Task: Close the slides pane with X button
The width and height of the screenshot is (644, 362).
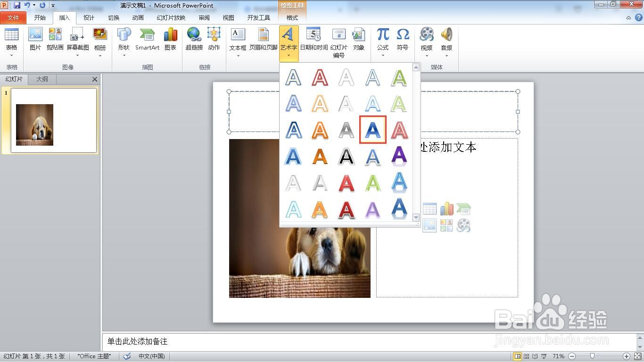Action: coord(95,79)
